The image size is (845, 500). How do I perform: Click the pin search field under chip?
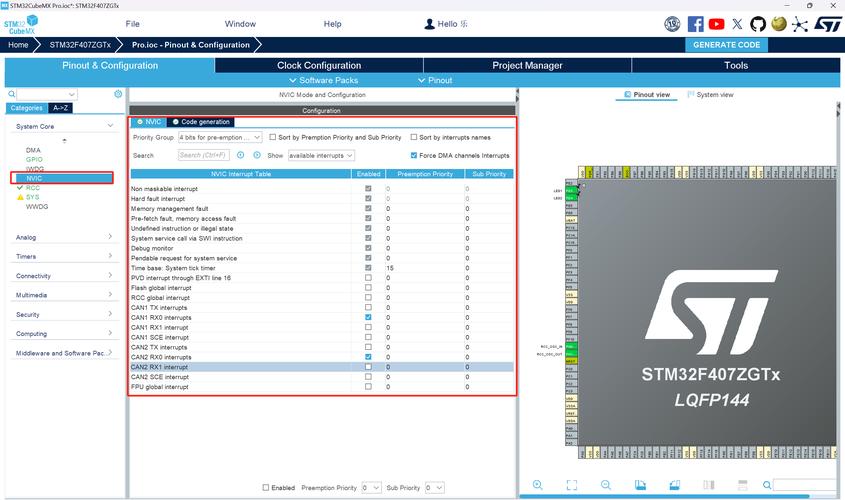click(804, 485)
